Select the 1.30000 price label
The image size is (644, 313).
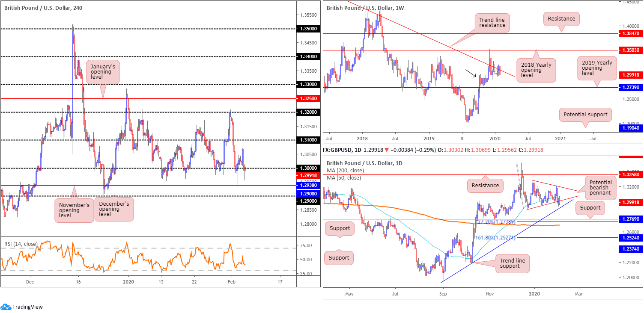[309, 168]
